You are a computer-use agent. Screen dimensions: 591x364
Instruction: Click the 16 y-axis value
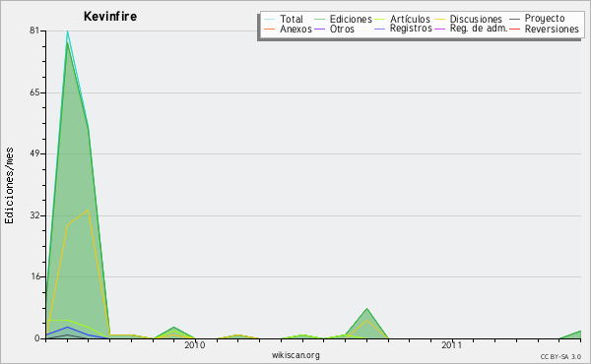pos(34,276)
